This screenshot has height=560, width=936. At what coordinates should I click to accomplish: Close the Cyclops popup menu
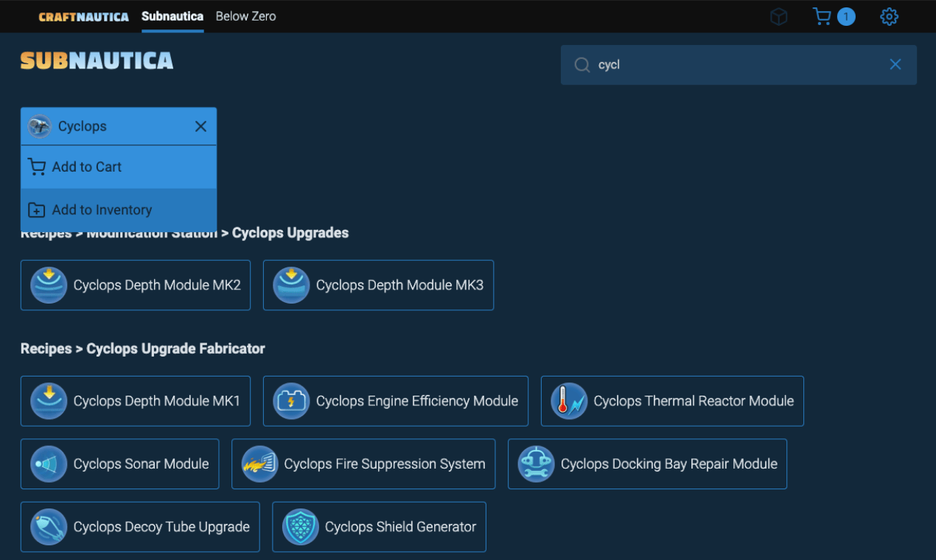click(x=200, y=127)
